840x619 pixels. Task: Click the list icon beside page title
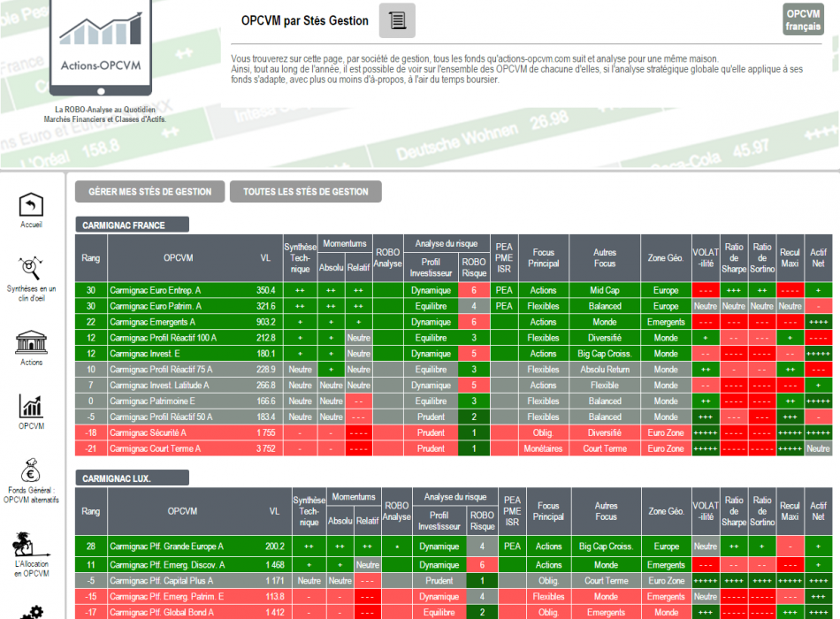click(x=397, y=20)
